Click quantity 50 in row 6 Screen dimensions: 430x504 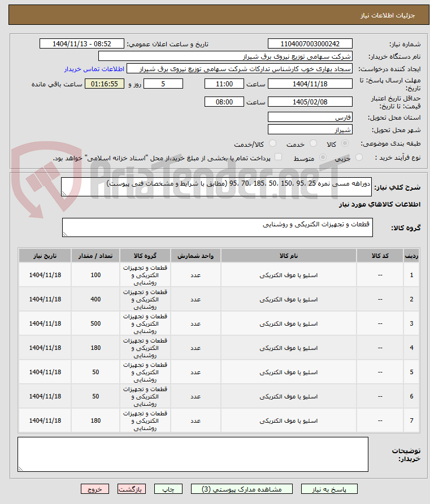[x=95, y=396]
